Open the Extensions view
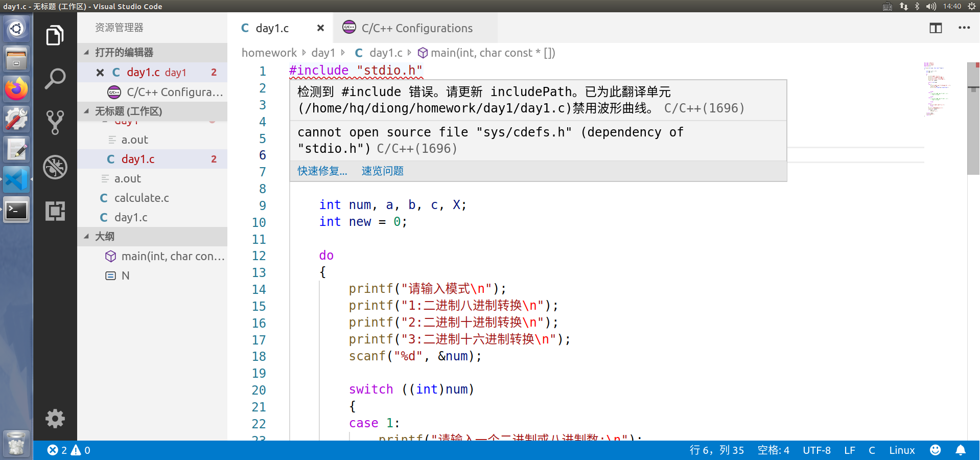 coord(55,211)
